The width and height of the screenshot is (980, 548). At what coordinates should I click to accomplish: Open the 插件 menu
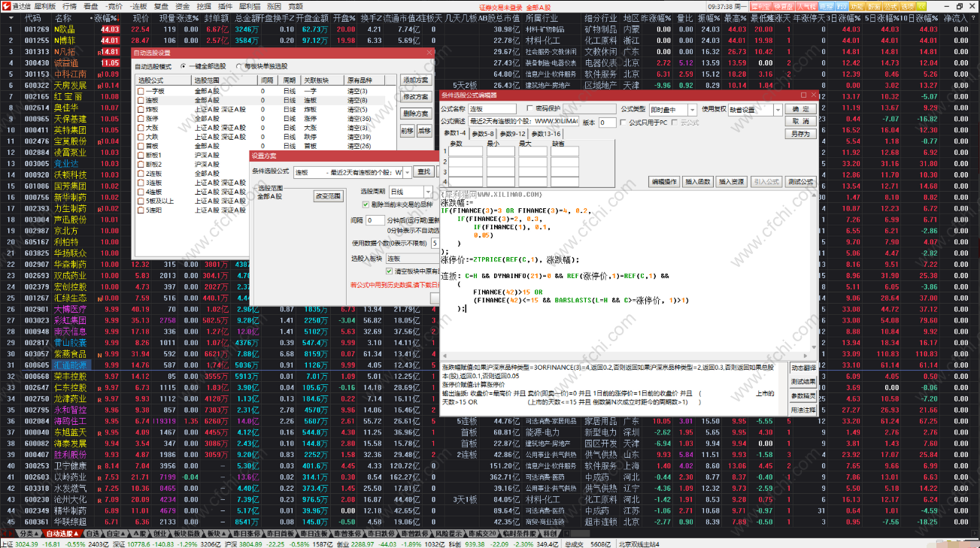coord(225,5)
